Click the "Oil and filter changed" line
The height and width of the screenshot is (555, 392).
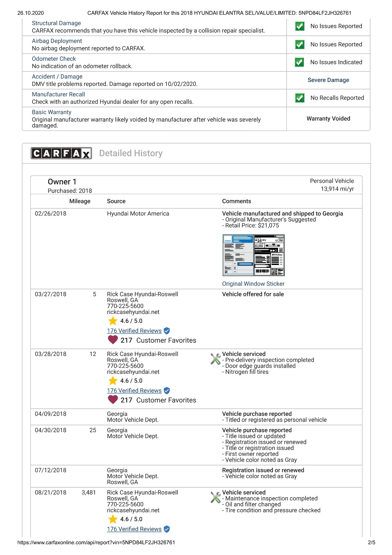(x=251, y=504)
